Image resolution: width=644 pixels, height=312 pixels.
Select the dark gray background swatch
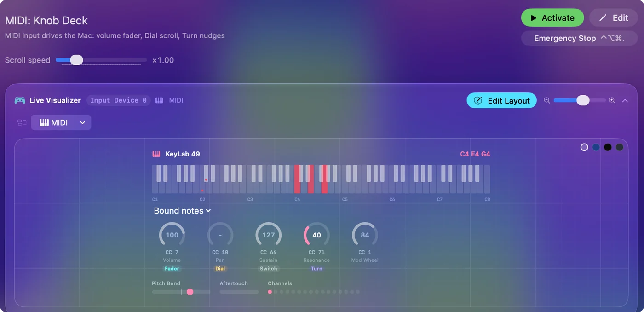(620, 147)
